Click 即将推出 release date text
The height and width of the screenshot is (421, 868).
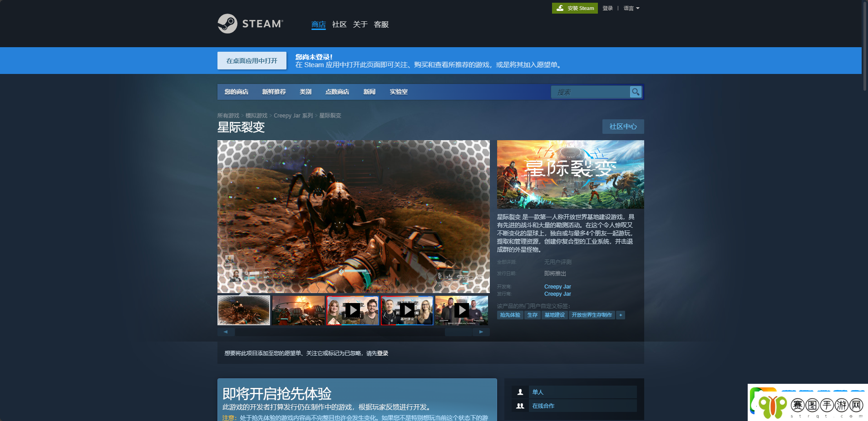[x=555, y=274]
